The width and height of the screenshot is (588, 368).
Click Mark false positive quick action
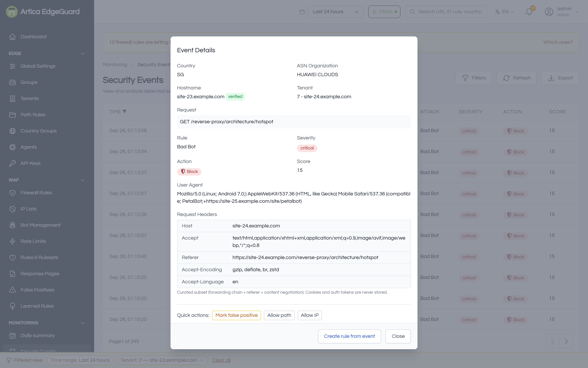236,315
